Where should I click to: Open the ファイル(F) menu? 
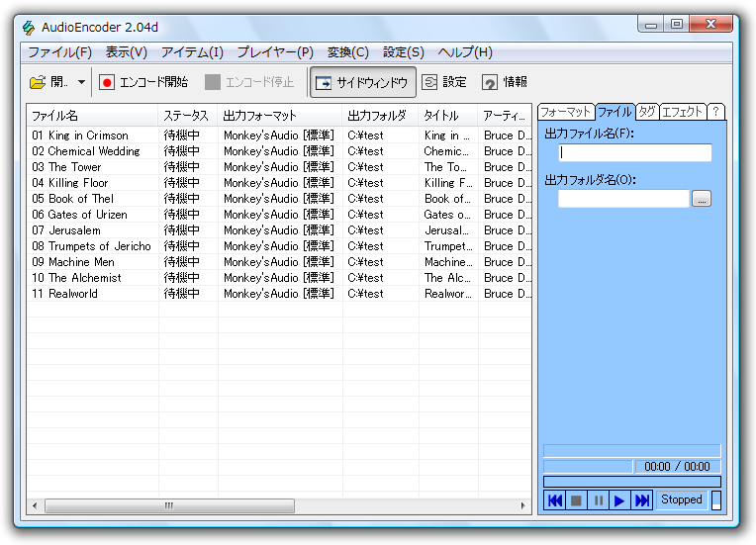click(x=59, y=52)
